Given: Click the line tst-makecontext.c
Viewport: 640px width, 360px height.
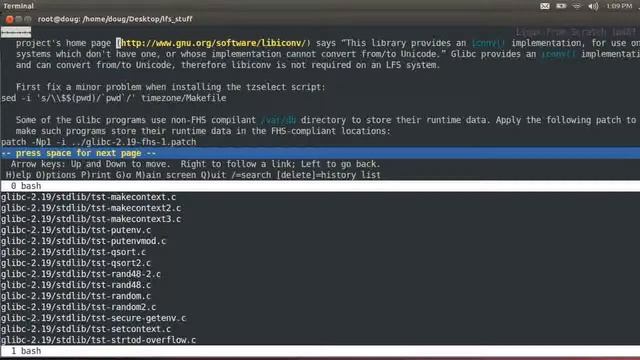Looking at the screenshot, I should 89,197.
